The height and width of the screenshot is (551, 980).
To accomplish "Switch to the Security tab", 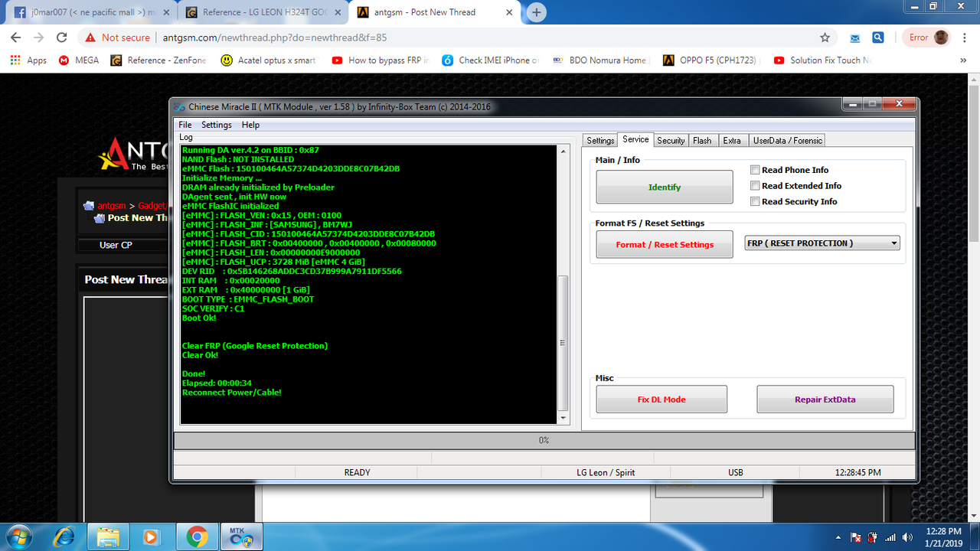I will pyautogui.click(x=671, y=140).
